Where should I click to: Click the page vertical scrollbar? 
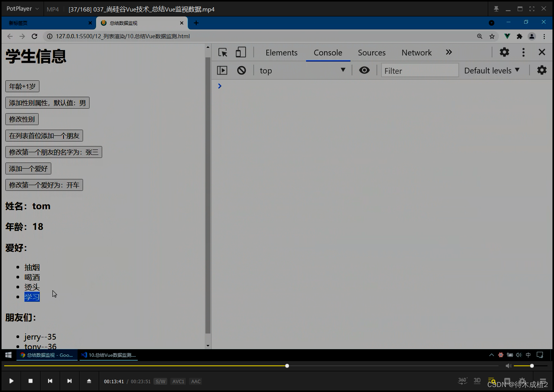point(208,195)
